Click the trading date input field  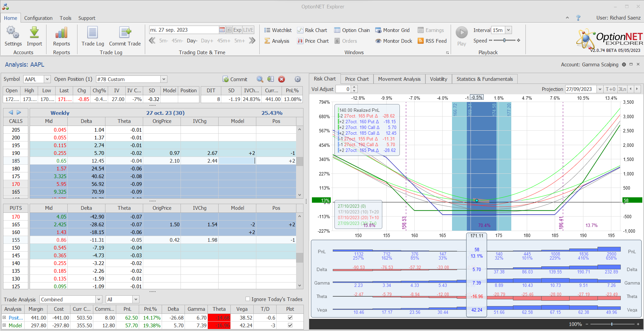click(x=184, y=30)
